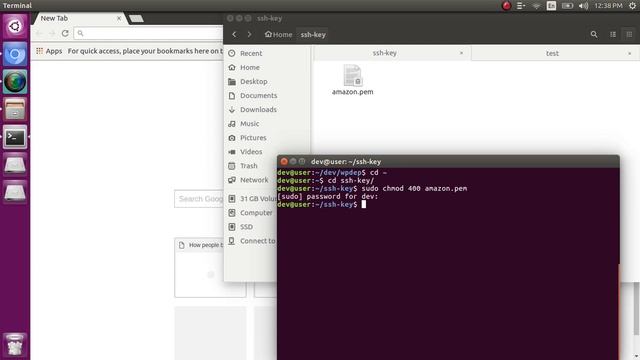Close the terminal window
Viewport: 640px width, 360px height.
(x=284, y=162)
